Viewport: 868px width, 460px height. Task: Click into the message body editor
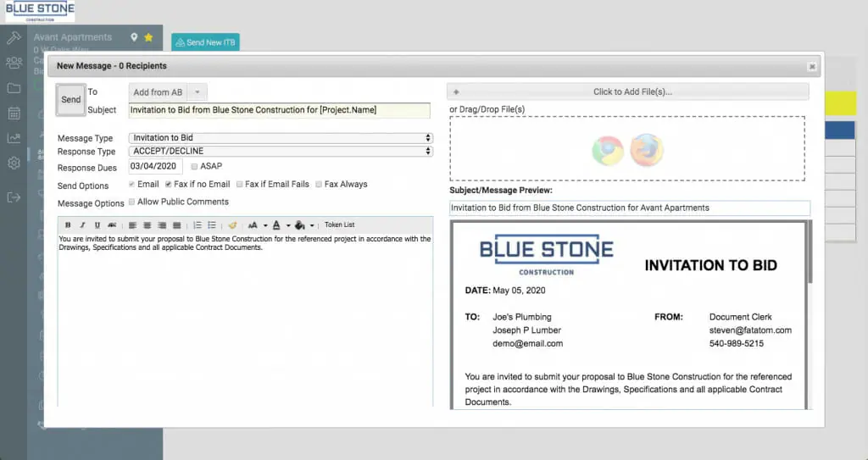point(245,321)
